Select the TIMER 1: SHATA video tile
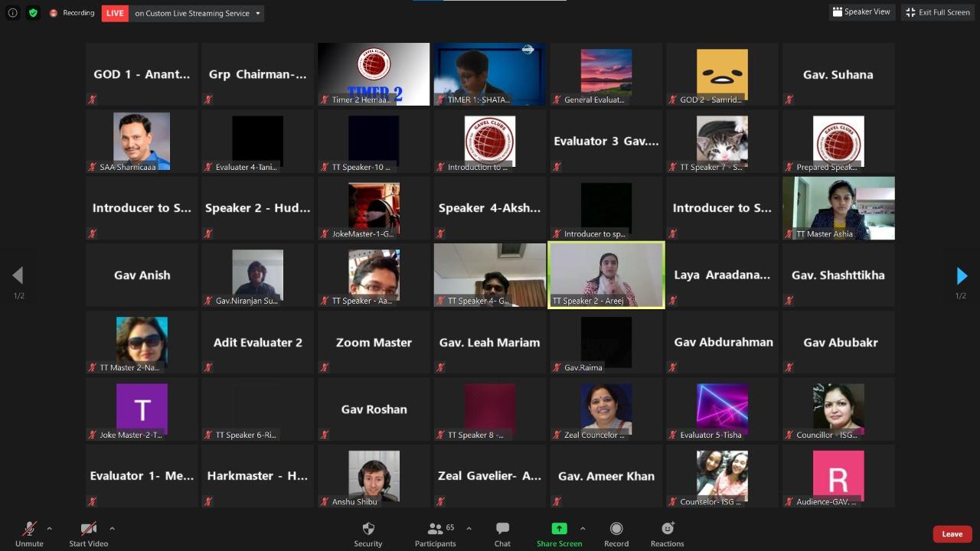 (x=490, y=74)
